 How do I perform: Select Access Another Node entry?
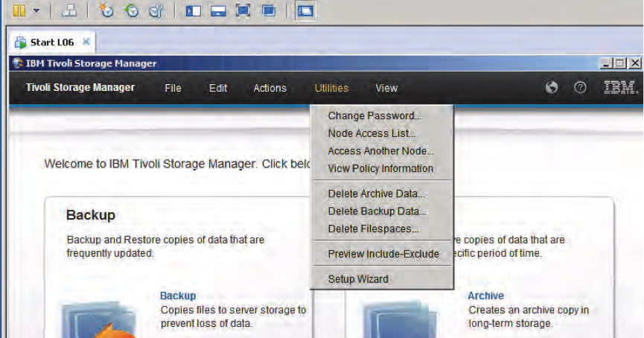(382, 151)
